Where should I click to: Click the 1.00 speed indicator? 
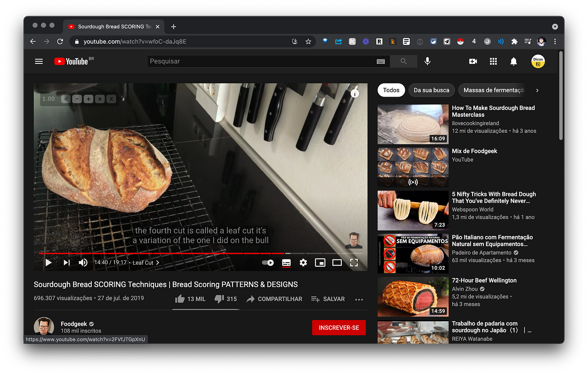point(48,99)
